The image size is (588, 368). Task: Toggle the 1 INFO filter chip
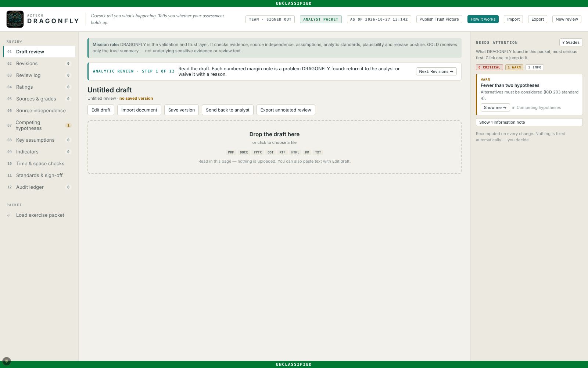click(534, 67)
